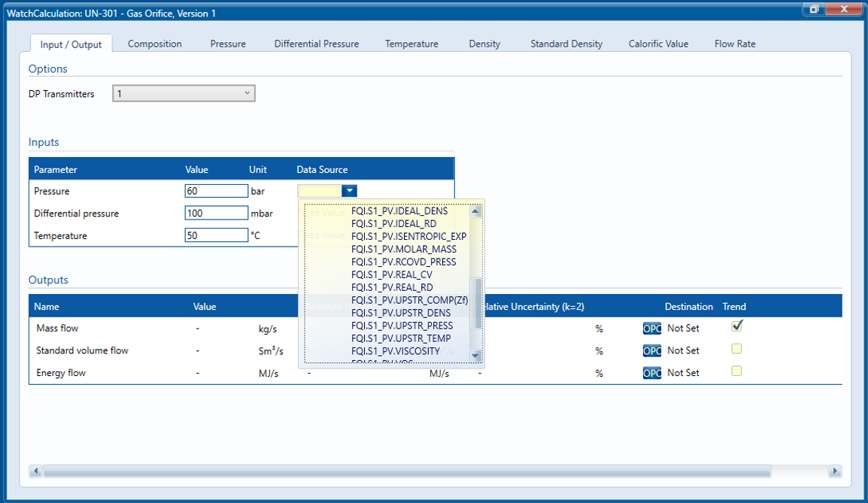Choose FQI.S1_PV.UPSTR_PRESS as data source
Image resolution: width=868 pixels, height=503 pixels.
point(402,326)
